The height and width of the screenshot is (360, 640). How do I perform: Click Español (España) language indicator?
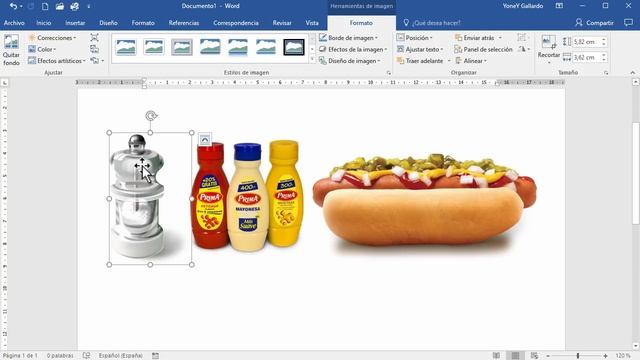click(120, 356)
